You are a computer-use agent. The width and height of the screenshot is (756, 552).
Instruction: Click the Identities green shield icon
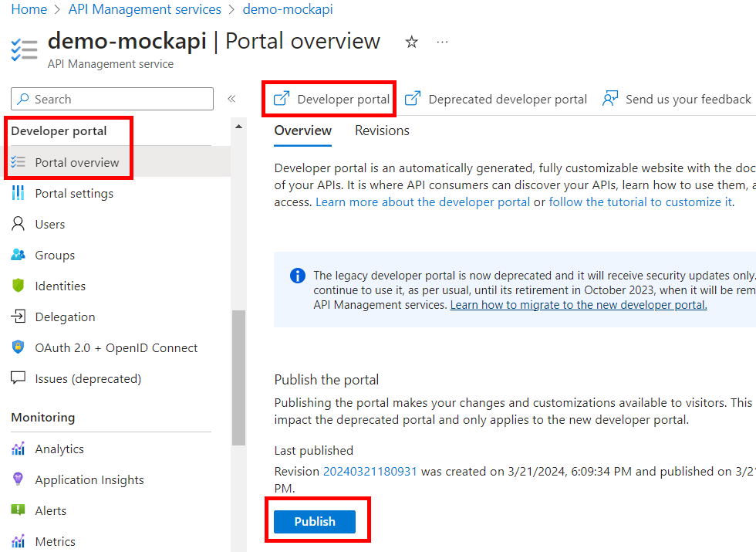19,286
